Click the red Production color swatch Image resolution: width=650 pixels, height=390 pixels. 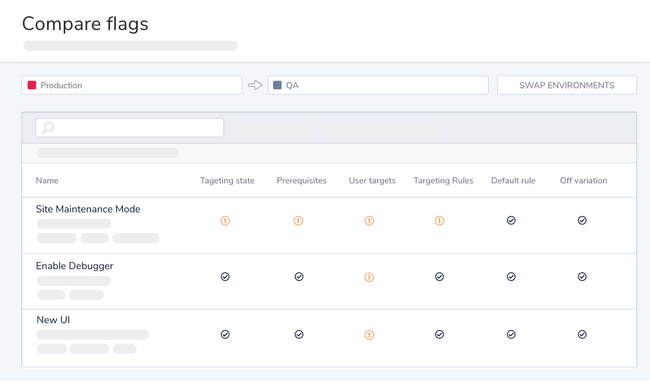(x=32, y=85)
